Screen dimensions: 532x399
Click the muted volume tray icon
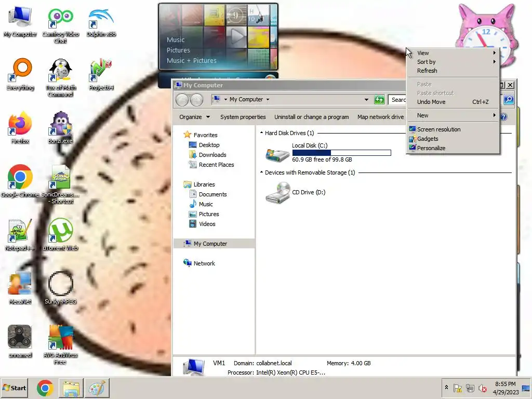482,388
